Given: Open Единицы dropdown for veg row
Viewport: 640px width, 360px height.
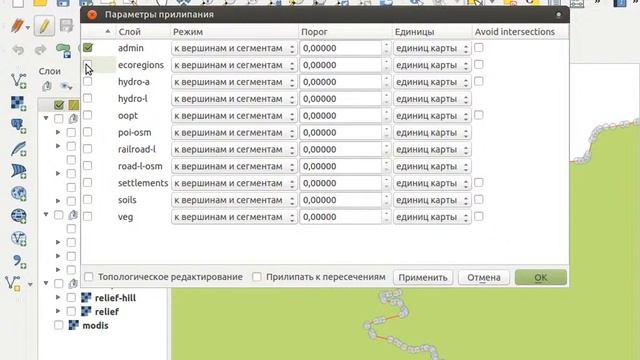Looking at the screenshot, I should pyautogui.click(x=432, y=217).
